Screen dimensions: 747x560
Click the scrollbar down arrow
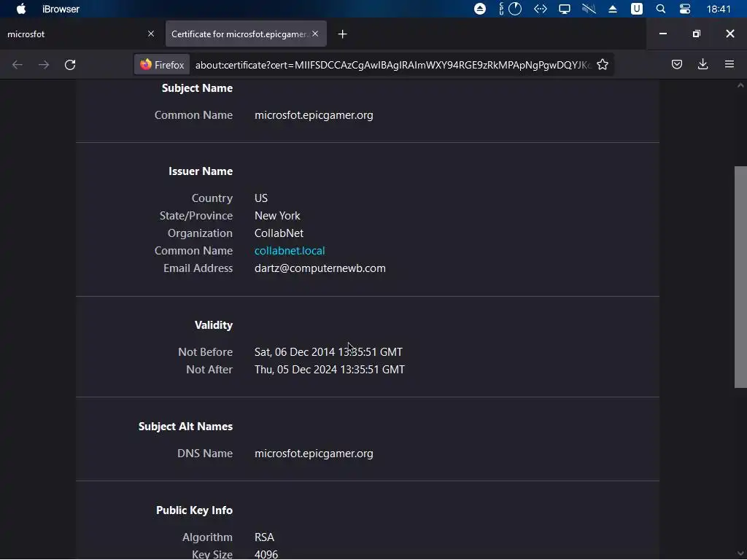point(740,553)
